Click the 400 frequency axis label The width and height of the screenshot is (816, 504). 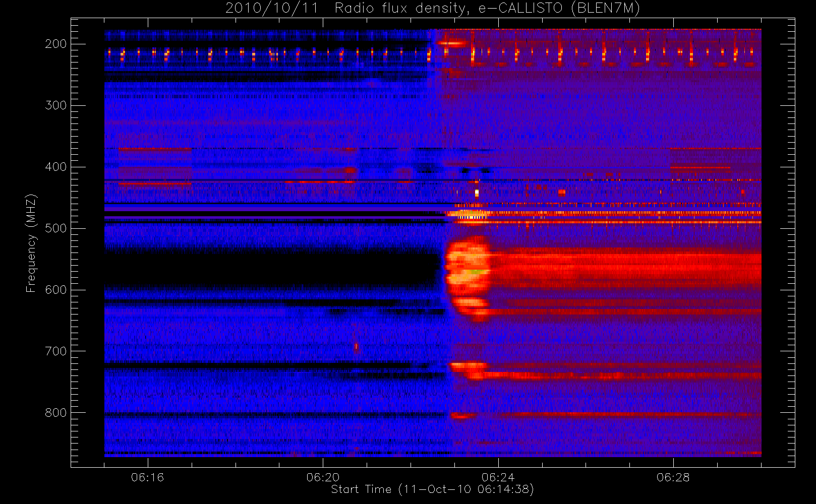tap(55, 167)
